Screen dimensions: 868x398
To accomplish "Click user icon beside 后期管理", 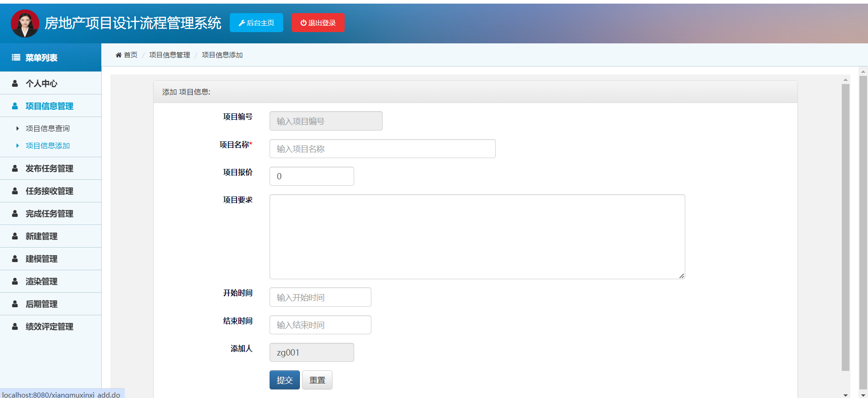I will (x=15, y=304).
